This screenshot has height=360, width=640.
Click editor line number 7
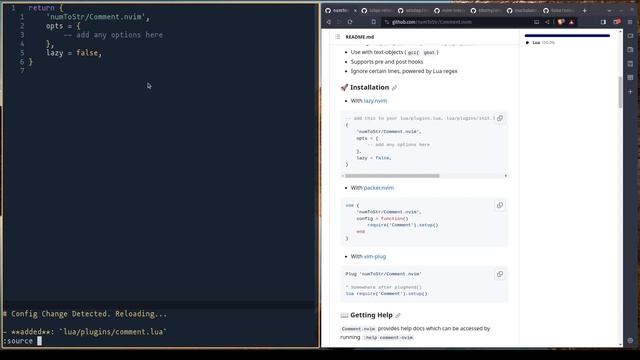(x=22, y=71)
